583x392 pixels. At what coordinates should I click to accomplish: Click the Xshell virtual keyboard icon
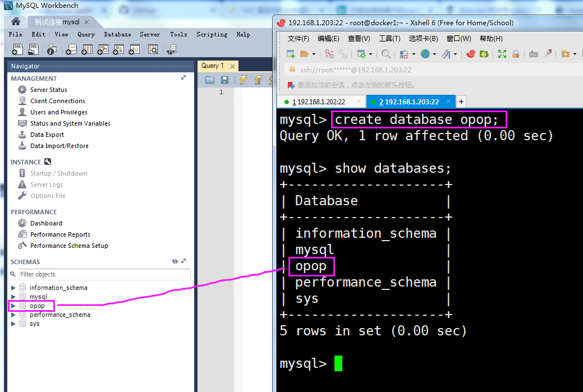pos(534,54)
